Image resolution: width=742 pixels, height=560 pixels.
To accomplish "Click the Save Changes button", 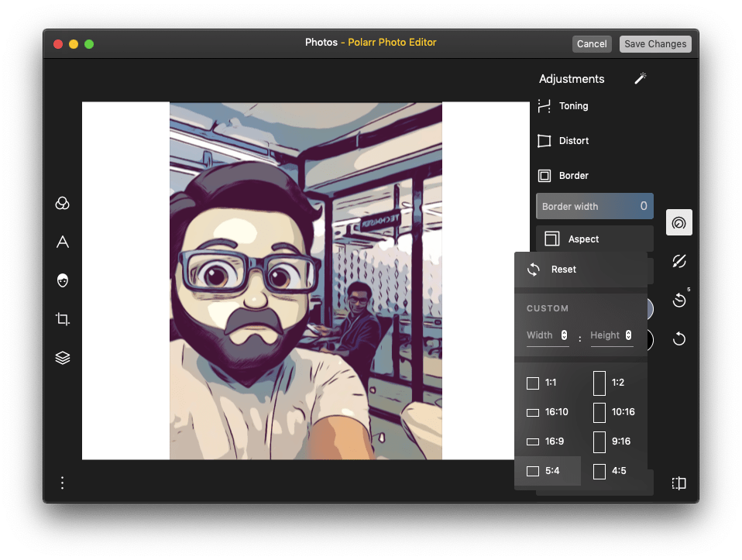I will click(655, 44).
